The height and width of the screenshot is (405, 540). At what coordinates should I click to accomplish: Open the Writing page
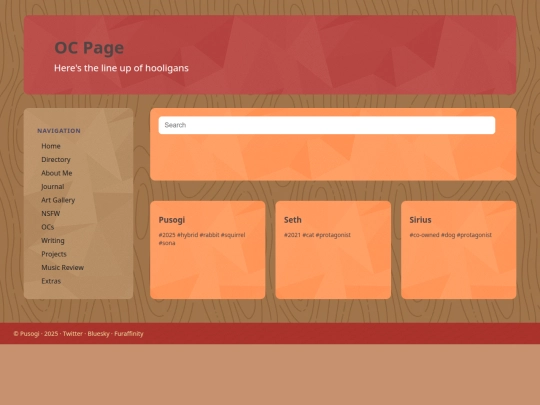click(53, 240)
